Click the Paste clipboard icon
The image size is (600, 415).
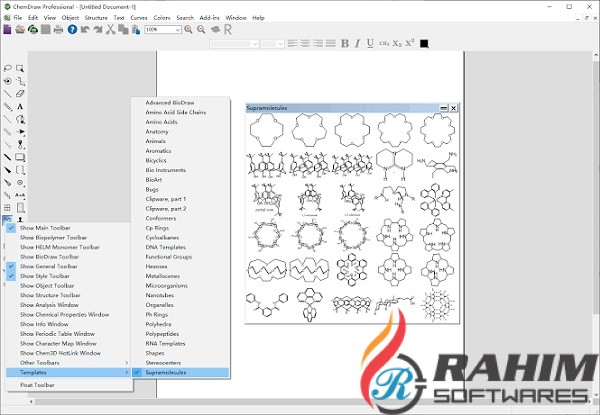tap(136, 29)
